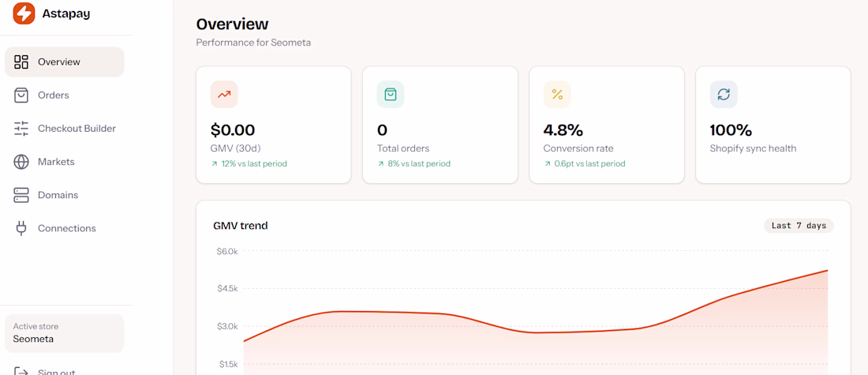Click the Checkout Builder sliders icon

(x=21, y=129)
